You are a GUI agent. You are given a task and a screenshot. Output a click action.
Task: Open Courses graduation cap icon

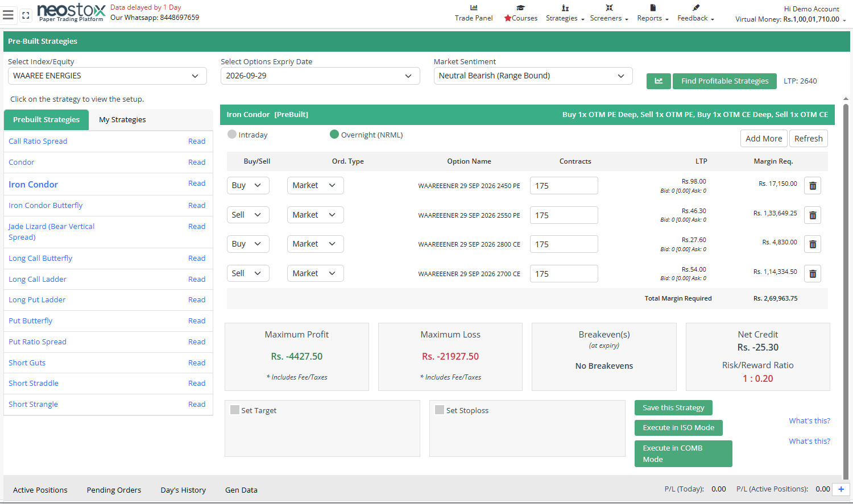(x=520, y=7)
